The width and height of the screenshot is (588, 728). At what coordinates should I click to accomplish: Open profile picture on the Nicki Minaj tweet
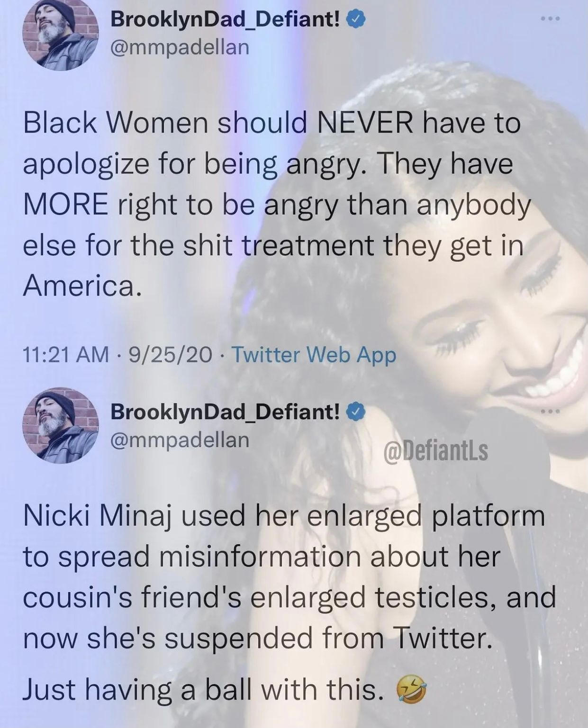click(60, 425)
